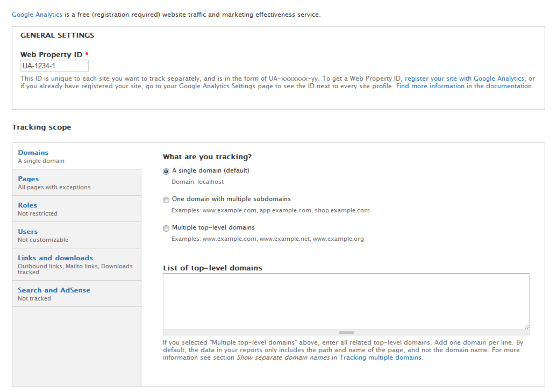Open the Google Analytics link
This screenshot has width=557, height=392.
click(37, 15)
